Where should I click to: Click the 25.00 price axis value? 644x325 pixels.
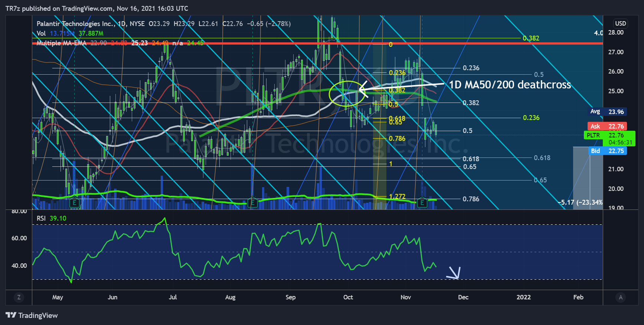pyautogui.click(x=616, y=91)
